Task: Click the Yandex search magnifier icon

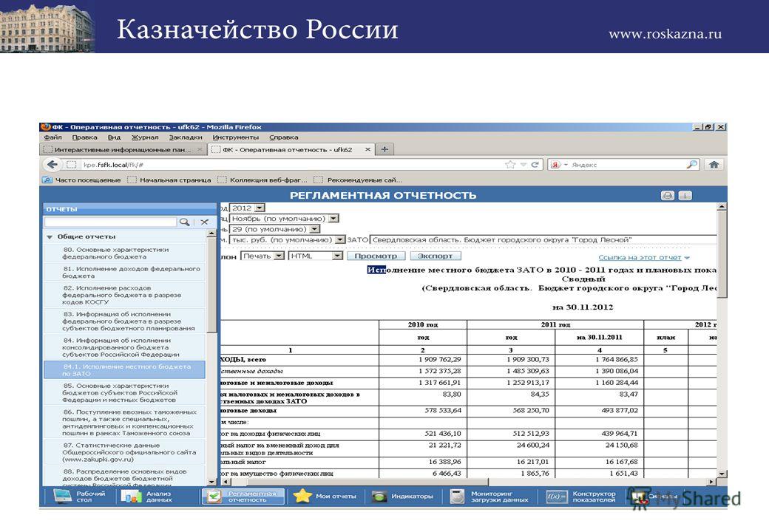Action: pos(691,165)
